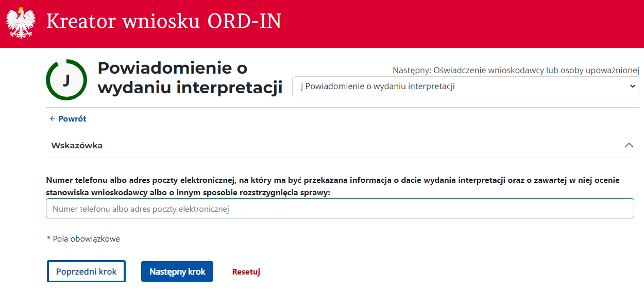Click the Polish eagle emblem logo
This screenshot has width=644, height=291.
pyautogui.click(x=21, y=23)
